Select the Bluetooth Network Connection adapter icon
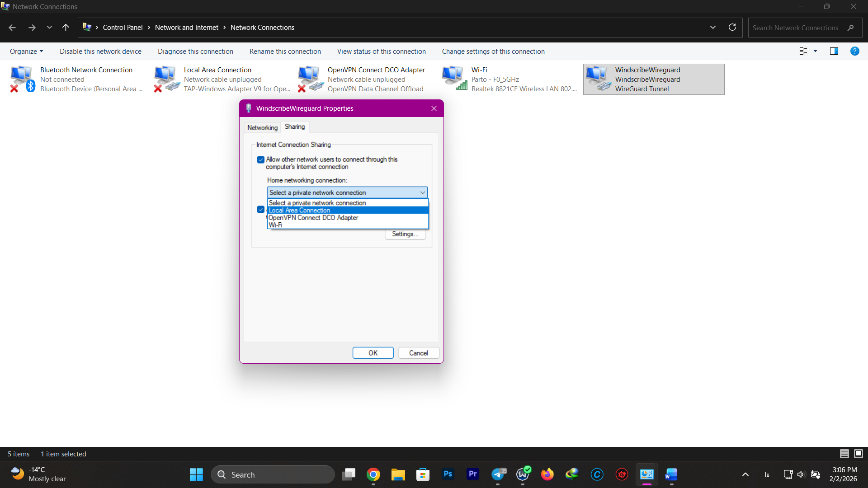The width and height of the screenshot is (868, 488). [22, 79]
